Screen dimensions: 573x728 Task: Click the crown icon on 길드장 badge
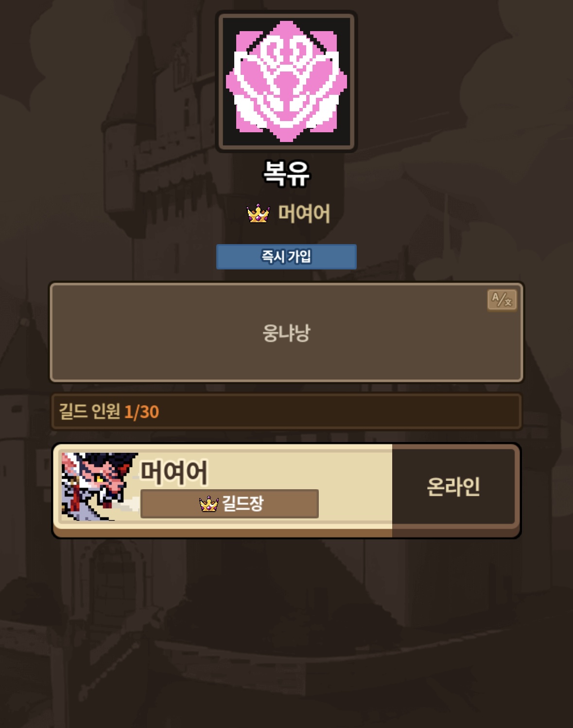(209, 504)
